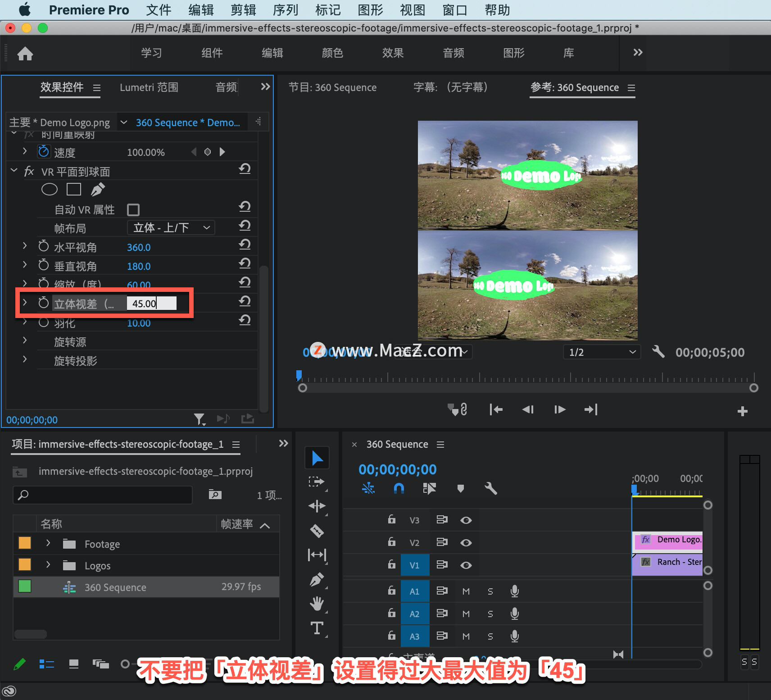Step back one frame
The width and height of the screenshot is (771, 700).
click(x=528, y=409)
